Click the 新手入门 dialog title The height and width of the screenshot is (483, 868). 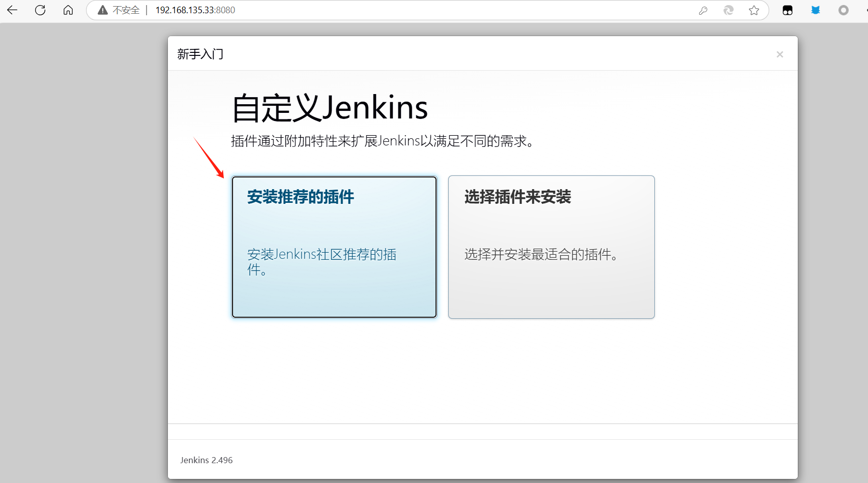(200, 53)
